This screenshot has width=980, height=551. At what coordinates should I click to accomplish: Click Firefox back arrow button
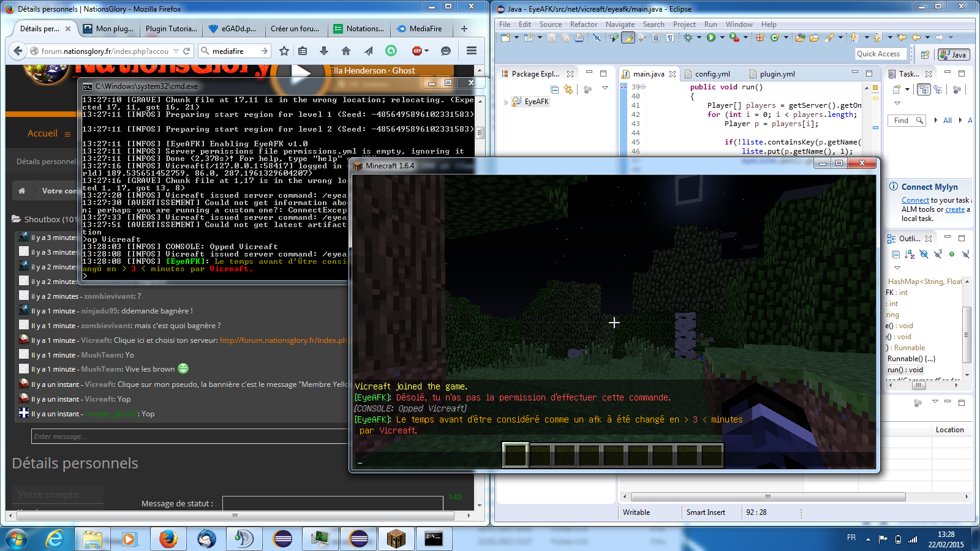[x=18, y=51]
